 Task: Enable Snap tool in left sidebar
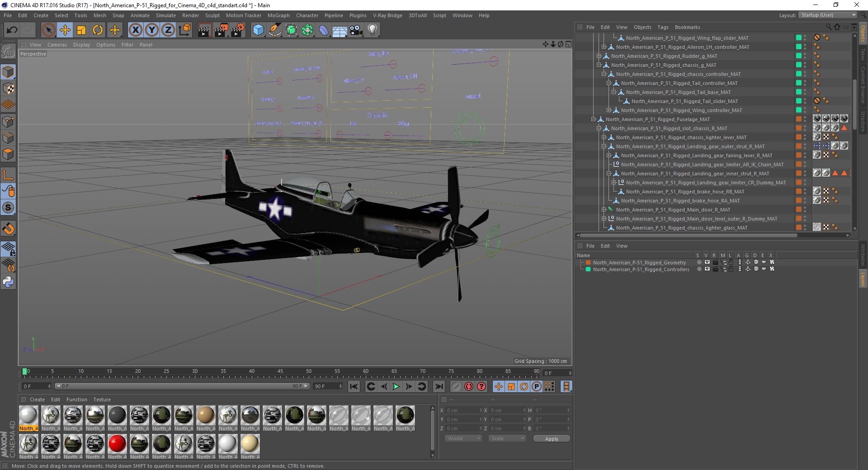8,229
